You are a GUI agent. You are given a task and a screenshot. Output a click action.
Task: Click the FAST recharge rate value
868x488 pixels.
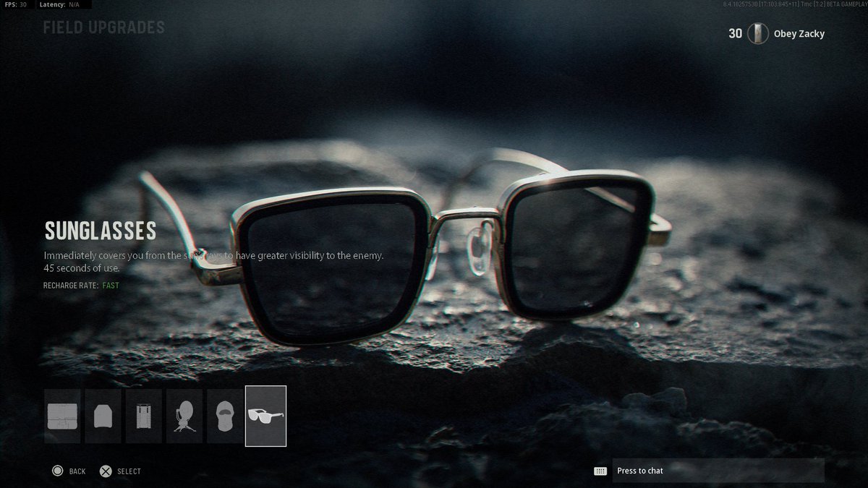[111, 286]
